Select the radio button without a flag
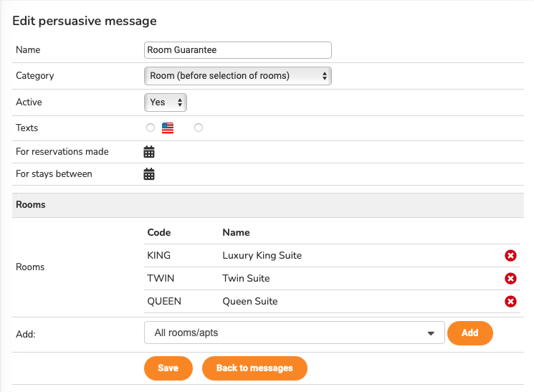The width and height of the screenshot is (534, 392). [199, 128]
